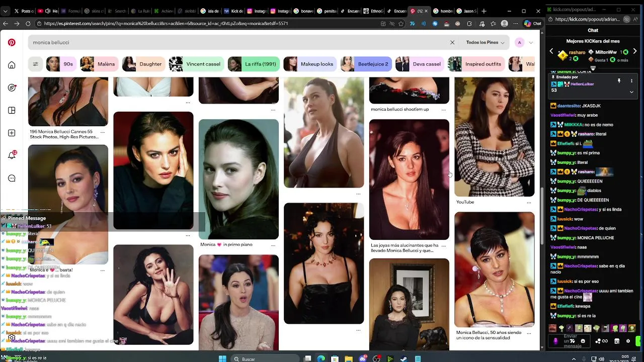Go to next top KICKer in chat
Viewport: 644px width, 362px height.
pos(635,51)
